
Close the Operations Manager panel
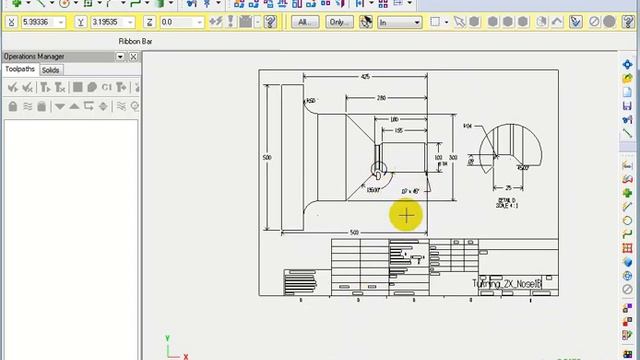pos(133,57)
